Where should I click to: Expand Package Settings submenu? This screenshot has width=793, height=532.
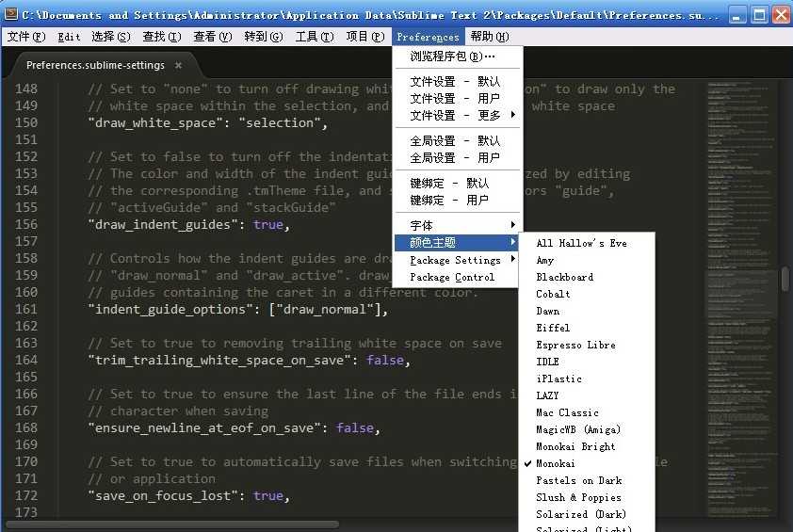click(x=457, y=260)
